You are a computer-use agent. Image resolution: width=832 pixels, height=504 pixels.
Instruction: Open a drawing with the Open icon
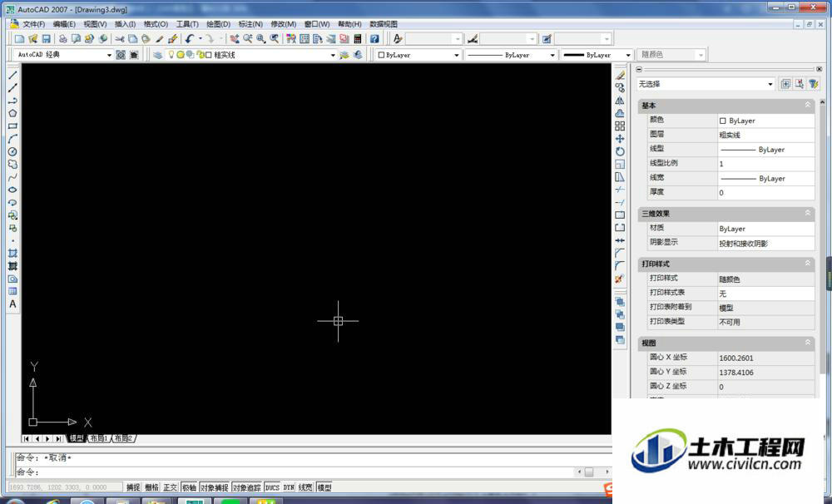pyautogui.click(x=33, y=39)
